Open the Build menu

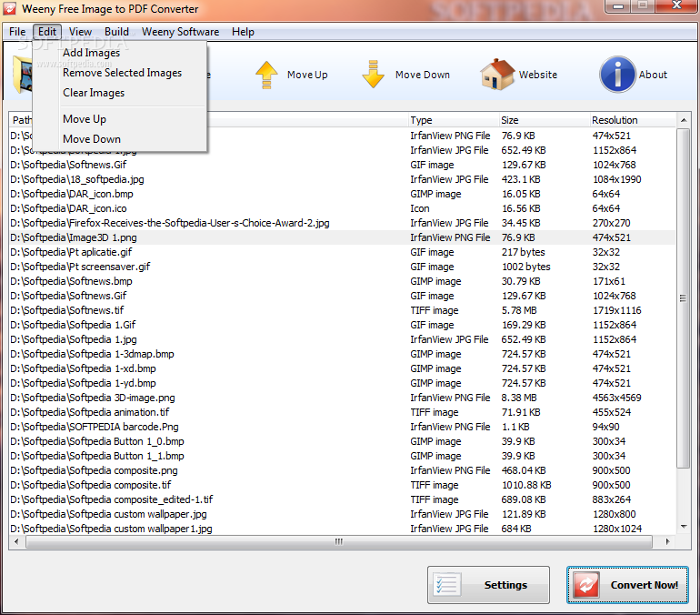116,32
